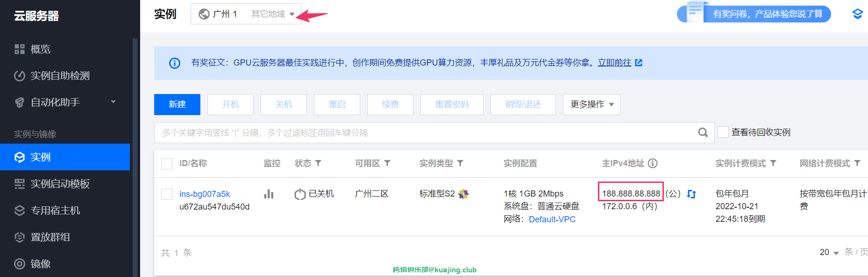Select 实例 in the sidebar

click(65, 157)
